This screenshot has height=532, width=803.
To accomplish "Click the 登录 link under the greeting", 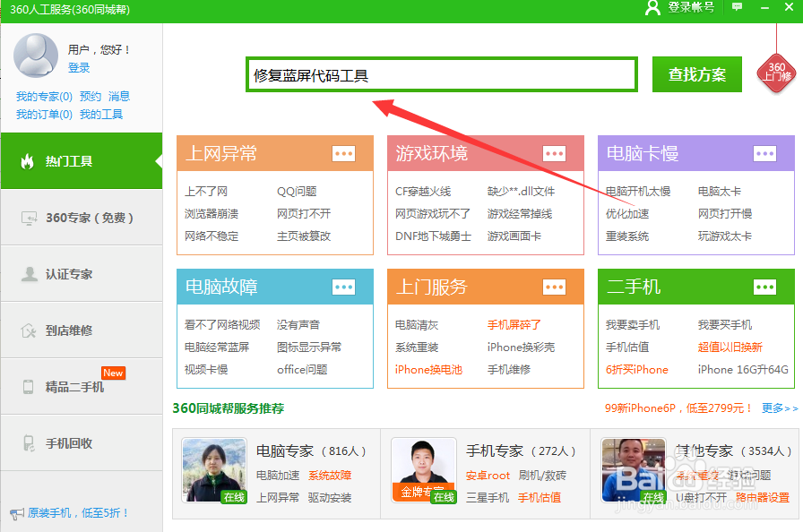I will [x=79, y=67].
